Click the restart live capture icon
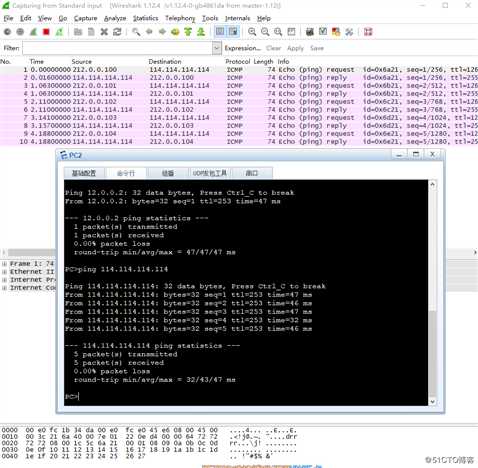 59,32
